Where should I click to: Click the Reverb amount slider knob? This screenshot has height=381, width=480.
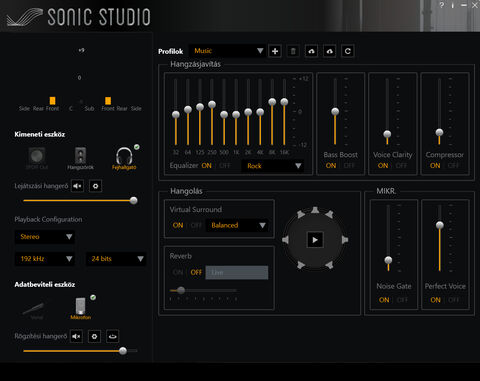click(181, 290)
